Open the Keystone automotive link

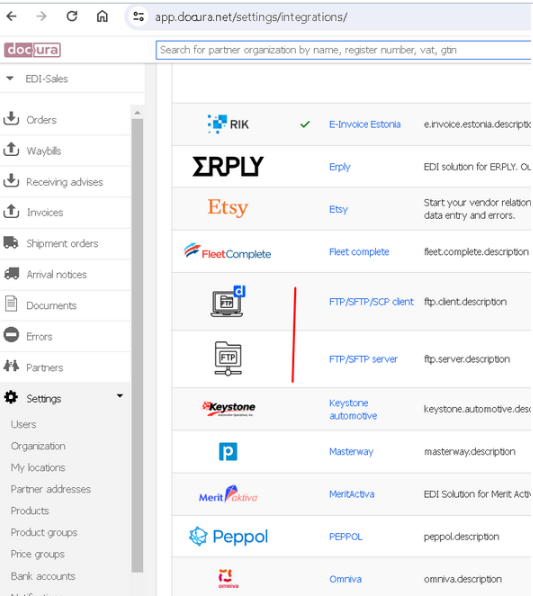click(x=353, y=409)
